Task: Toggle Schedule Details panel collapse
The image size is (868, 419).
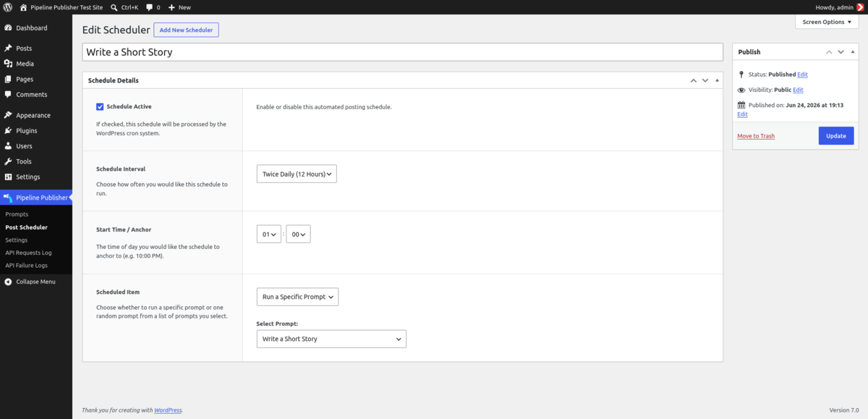Action: point(717,80)
